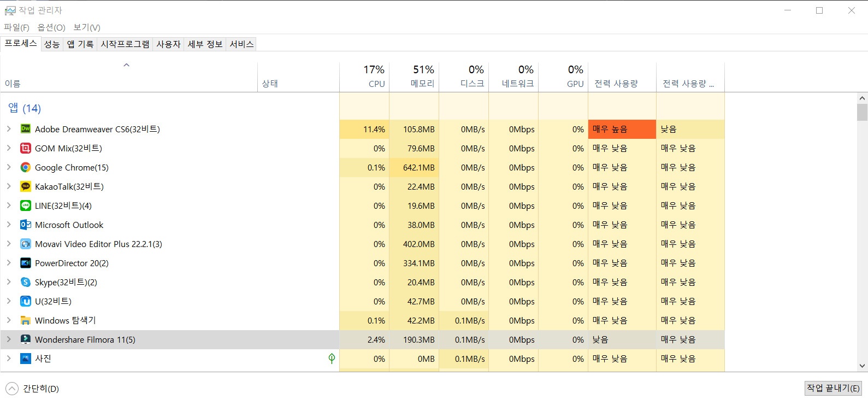Sort by the 메모리 column header

pos(414,77)
